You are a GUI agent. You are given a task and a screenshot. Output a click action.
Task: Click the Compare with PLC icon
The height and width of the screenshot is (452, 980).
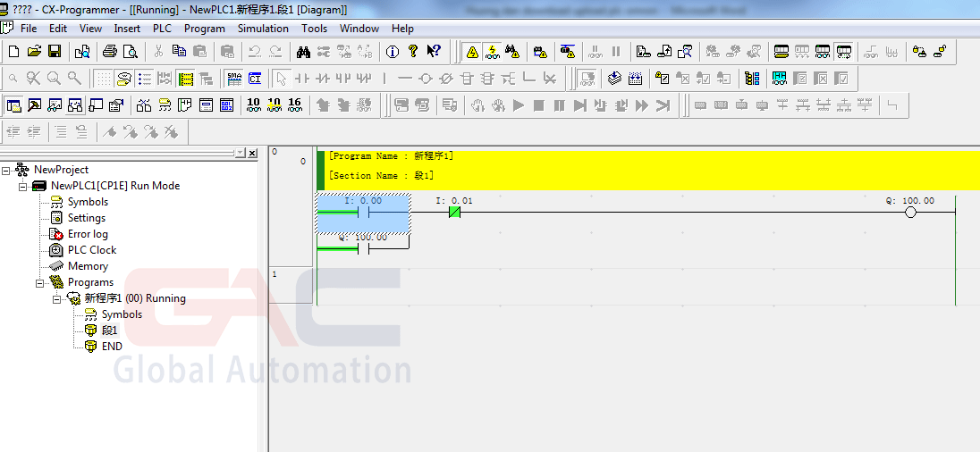pos(685,51)
